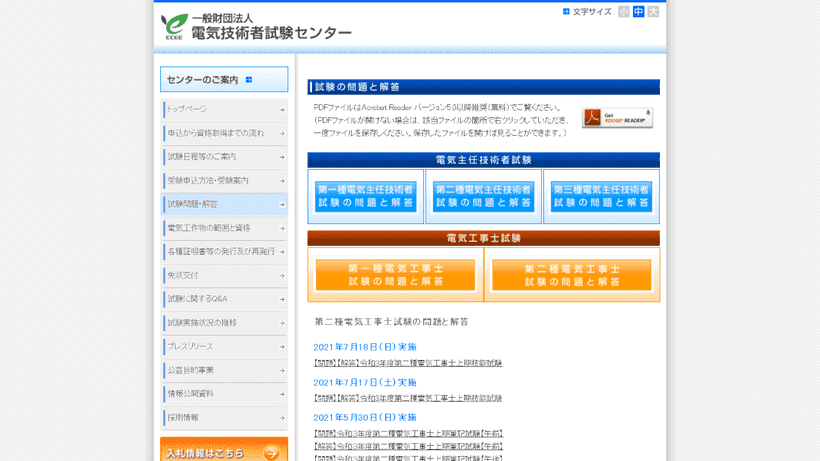The image size is (820, 461).
Task: Click arrow icon on 採用情報 row
Action: point(282,418)
